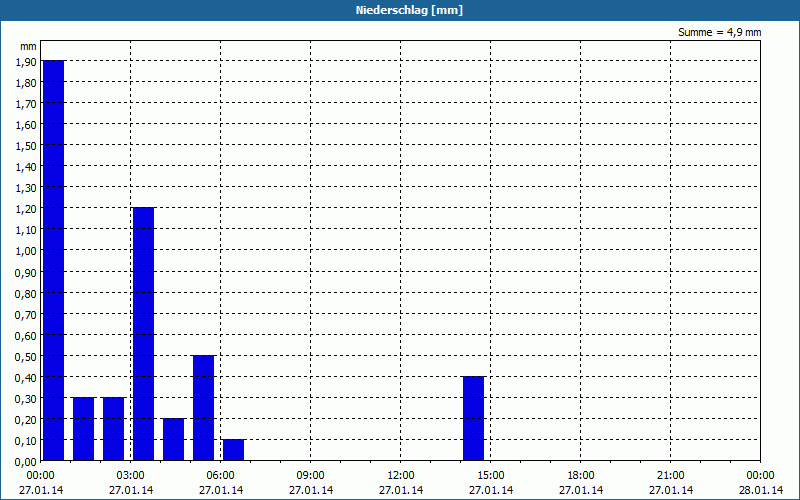Click the mm unit label above axis

tap(28, 46)
